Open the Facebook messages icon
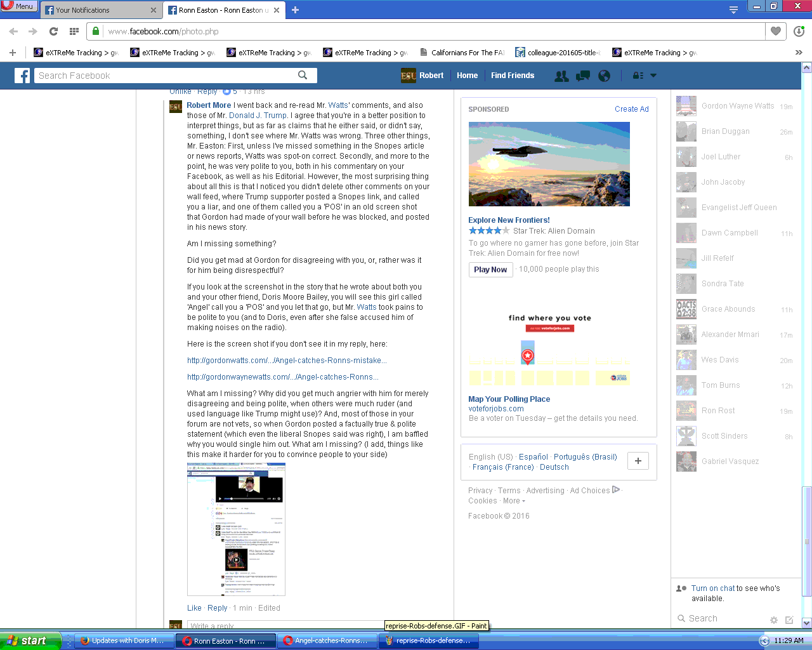Viewport: 812px width, 650px height. pyautogui.click(x=582, y=76)
